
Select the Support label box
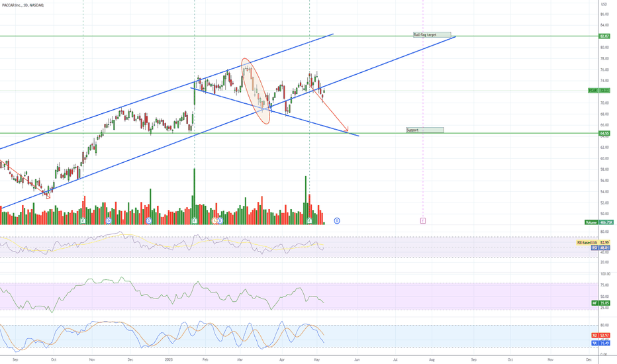(x=424, y=130)
